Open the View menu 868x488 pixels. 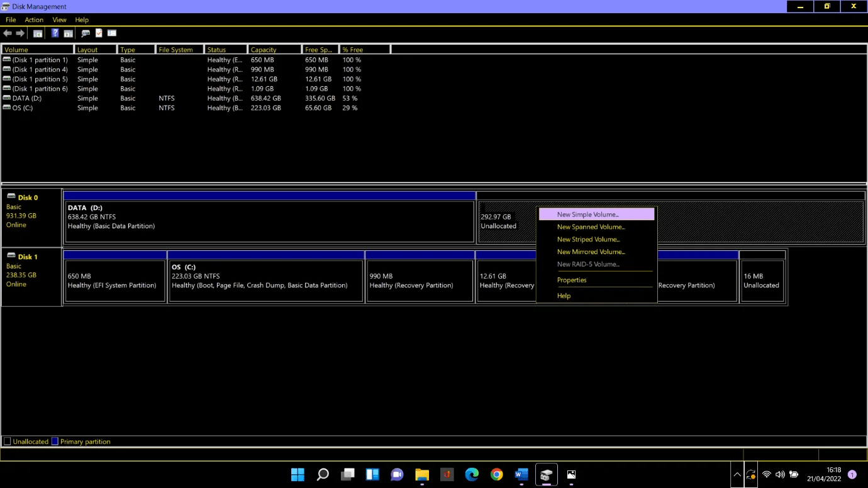tap(59, 19)
